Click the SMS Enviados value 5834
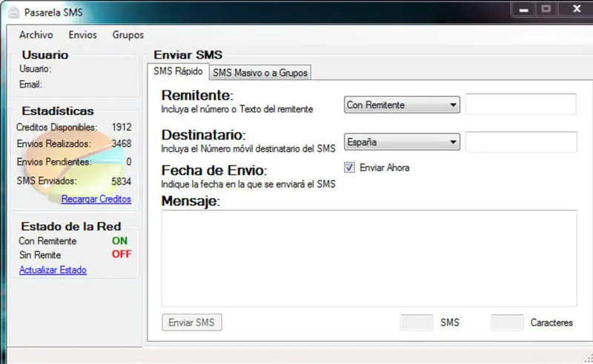 [x=122, y=182]
